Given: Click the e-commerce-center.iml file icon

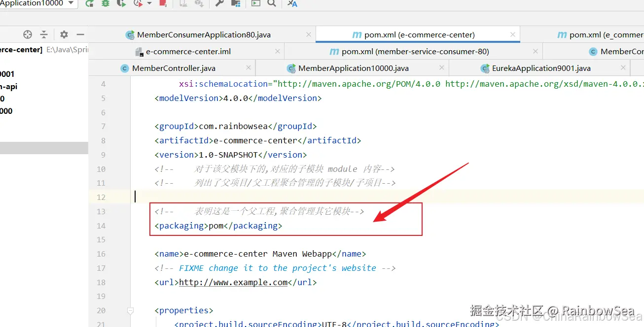Looking at the screenshot, I should click(x=139, y=52).
